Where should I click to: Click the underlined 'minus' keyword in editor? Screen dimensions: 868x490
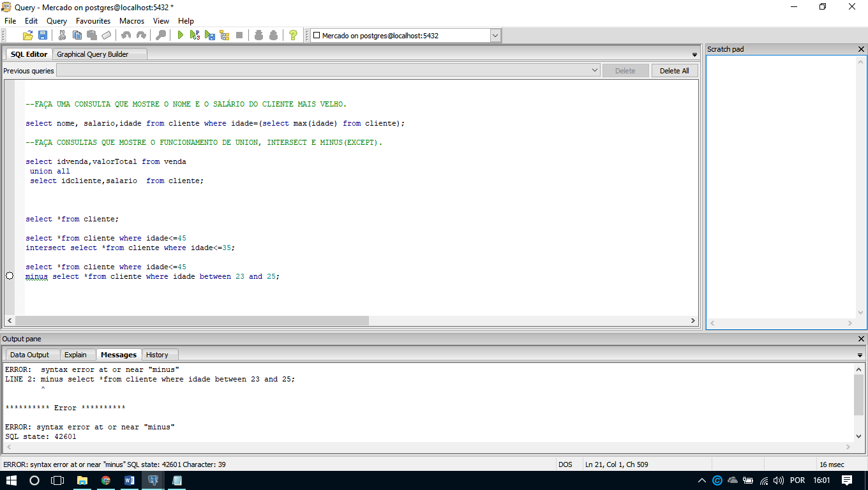point(36,276)
